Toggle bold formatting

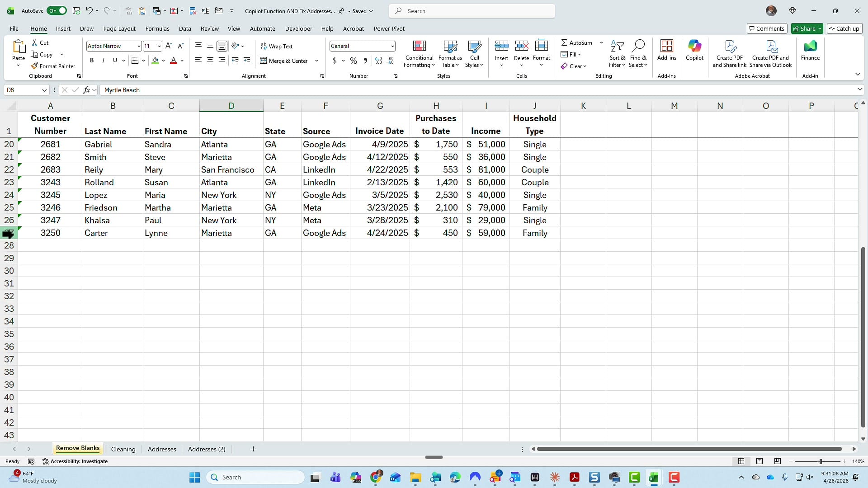click(x=92, y=60)
